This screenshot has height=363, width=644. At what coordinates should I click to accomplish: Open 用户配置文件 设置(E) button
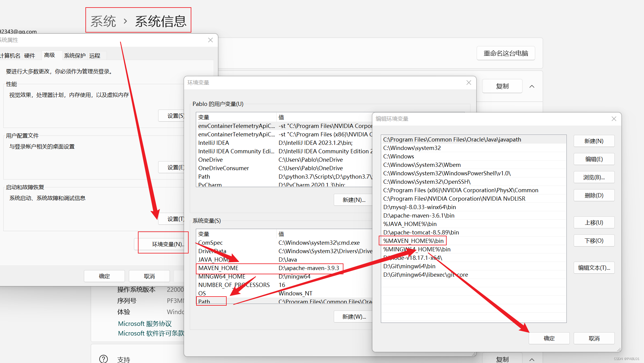click(171, 167)
